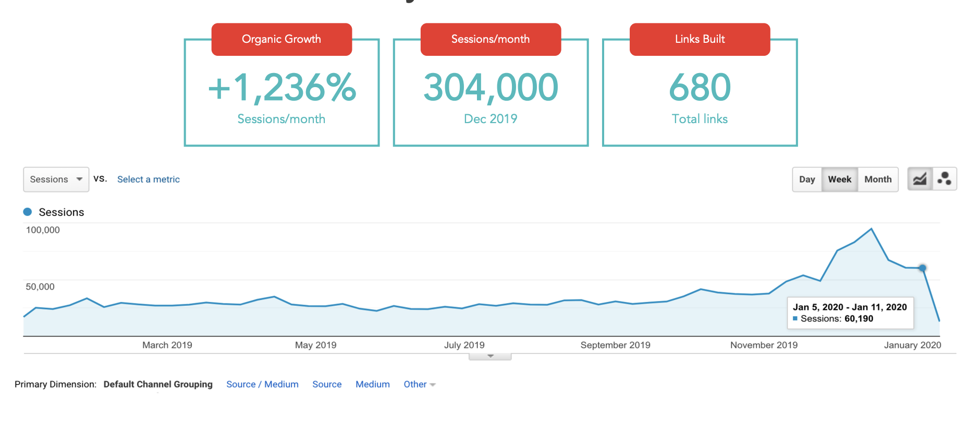
Task: Click the 50,000 y-axis value
Action: click(x=40, y=287)
